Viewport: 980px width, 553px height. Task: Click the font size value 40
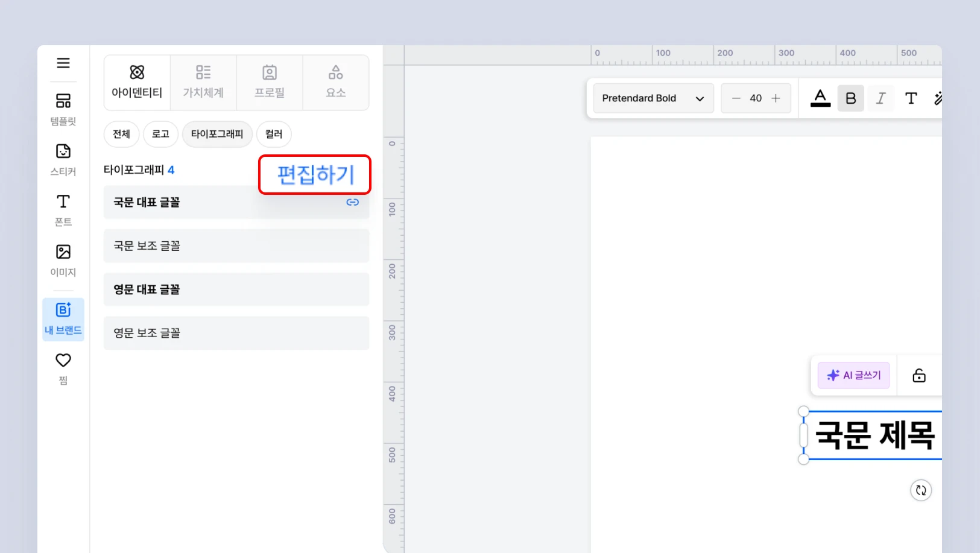point(756,98)
